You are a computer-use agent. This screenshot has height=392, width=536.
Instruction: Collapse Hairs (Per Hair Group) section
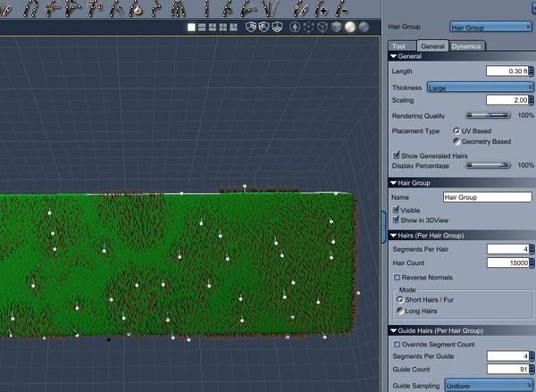pyautogui.click(x=393, y=236)
